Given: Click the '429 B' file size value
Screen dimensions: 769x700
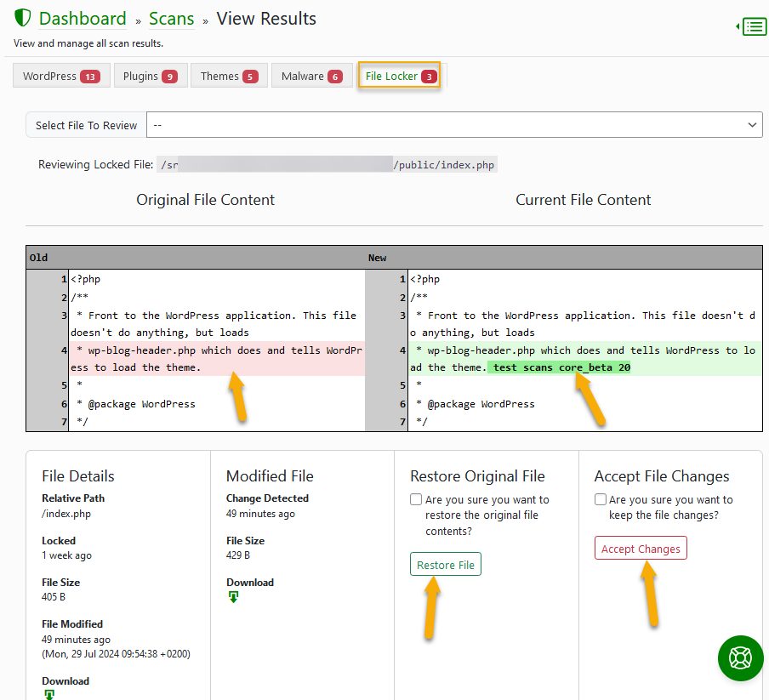Looking at the screenshot, I should point(238,555).
